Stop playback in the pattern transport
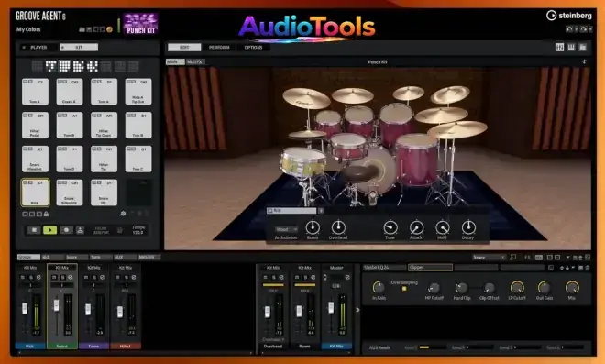Screen dimensions: 605x364 (34, 230)
